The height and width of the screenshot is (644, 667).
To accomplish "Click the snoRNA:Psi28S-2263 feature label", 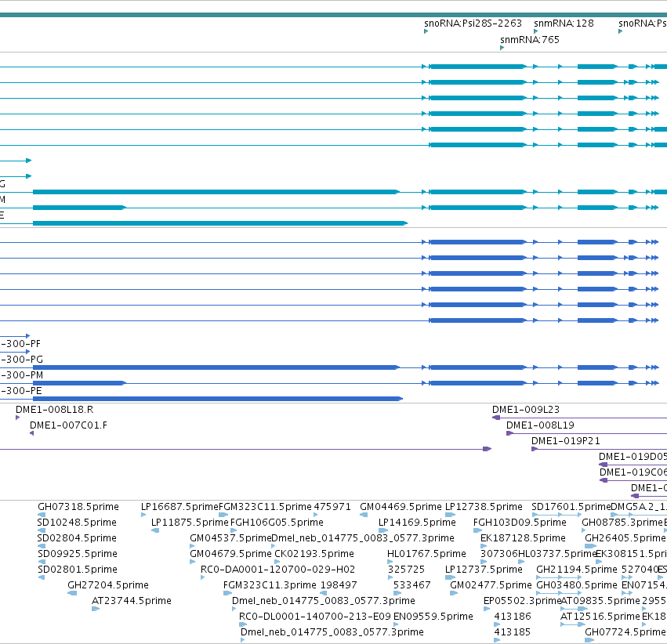I will (x=473, y=24).
